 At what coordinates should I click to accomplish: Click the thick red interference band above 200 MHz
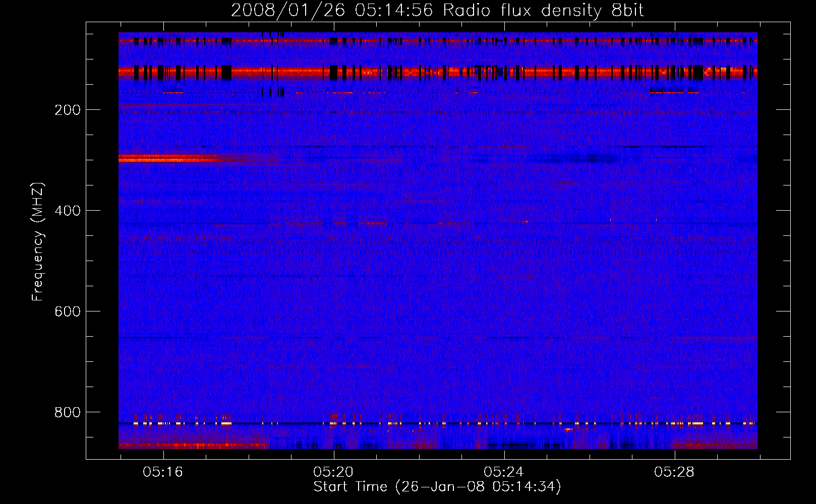click(x=438, y=73)
